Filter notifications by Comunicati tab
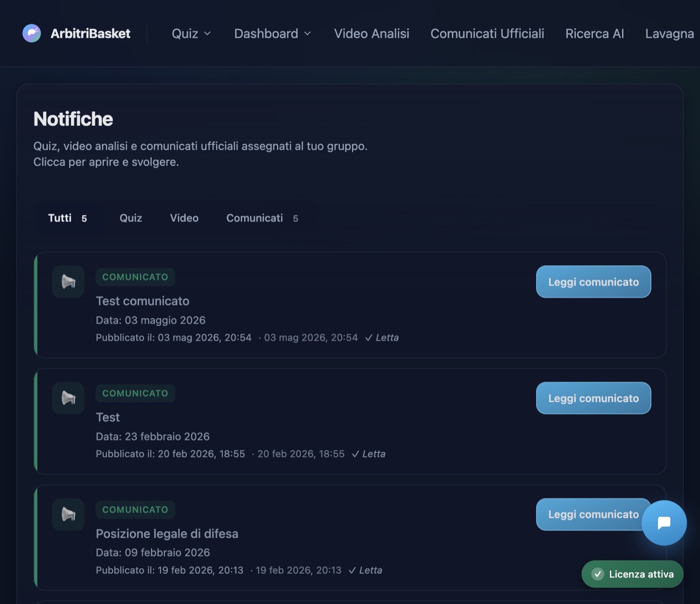 (x=262, y=218)
